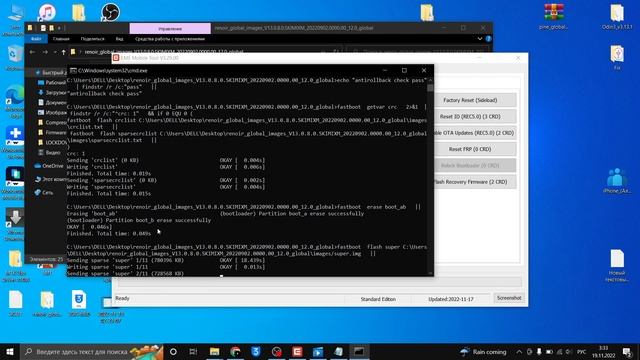640x360 pixels.
Task: Click the Ready status text in EMT tool
Action: click(122, 298)
